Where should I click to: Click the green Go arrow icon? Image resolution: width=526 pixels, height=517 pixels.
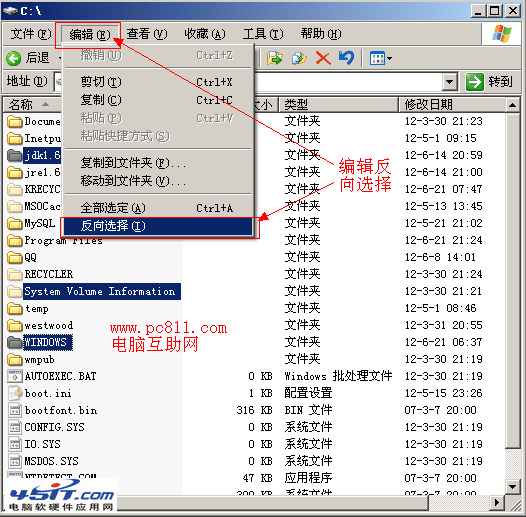(x=475, y=82)
